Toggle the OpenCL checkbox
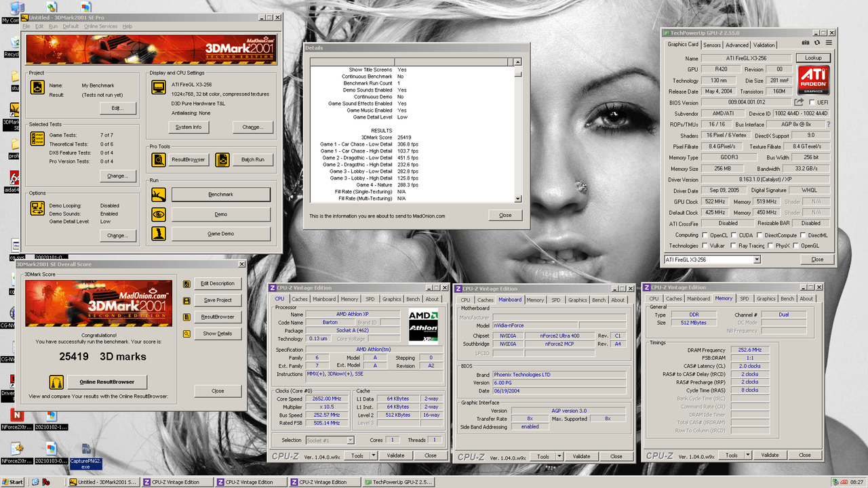The image size is (868, 488). [706, 235]
